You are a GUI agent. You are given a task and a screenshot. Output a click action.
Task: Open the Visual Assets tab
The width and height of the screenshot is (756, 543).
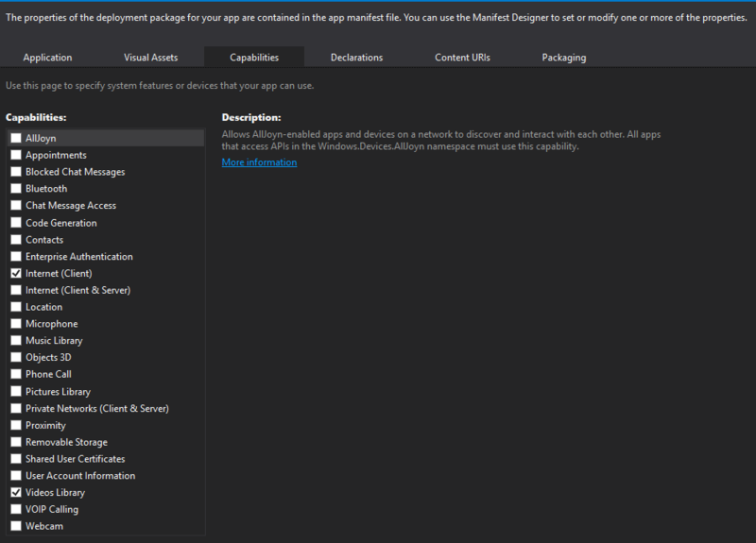(150, 58)
